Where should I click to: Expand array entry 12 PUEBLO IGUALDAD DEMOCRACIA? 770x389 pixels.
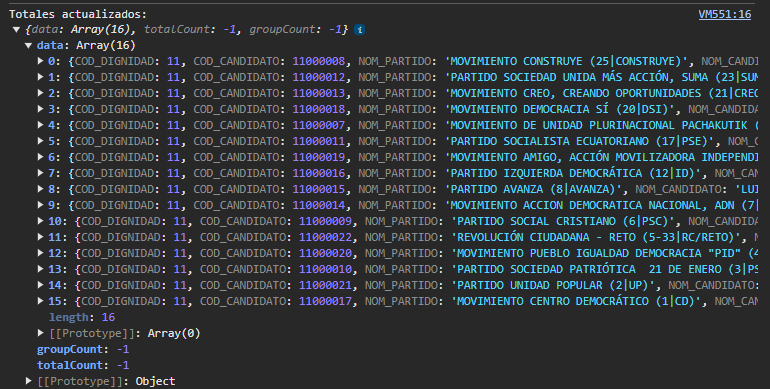point(41,253)
